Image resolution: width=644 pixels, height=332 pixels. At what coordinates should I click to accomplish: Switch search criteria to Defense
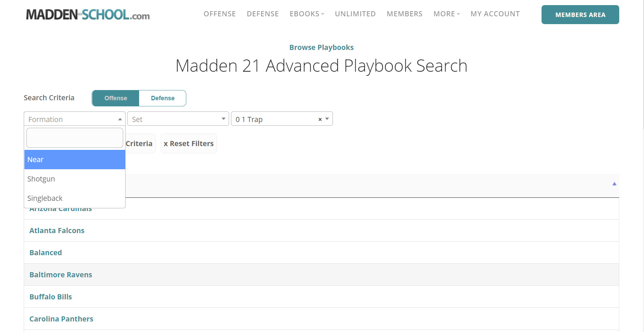tap(163, 98)
